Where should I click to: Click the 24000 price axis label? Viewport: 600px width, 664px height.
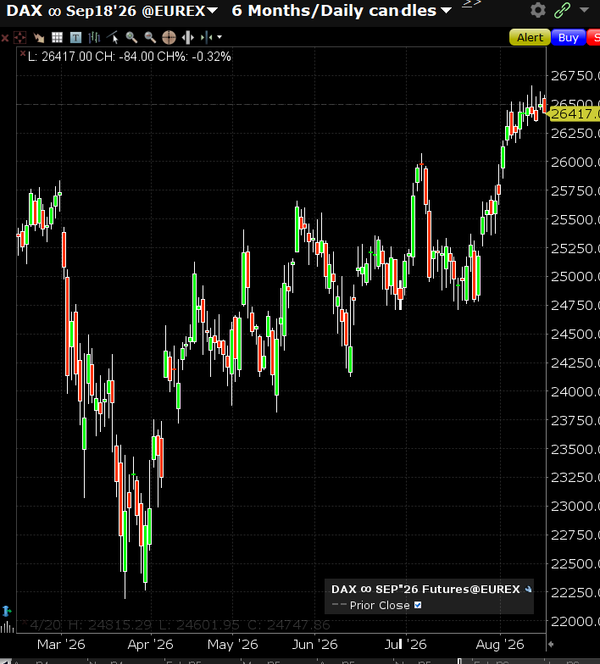575,391
